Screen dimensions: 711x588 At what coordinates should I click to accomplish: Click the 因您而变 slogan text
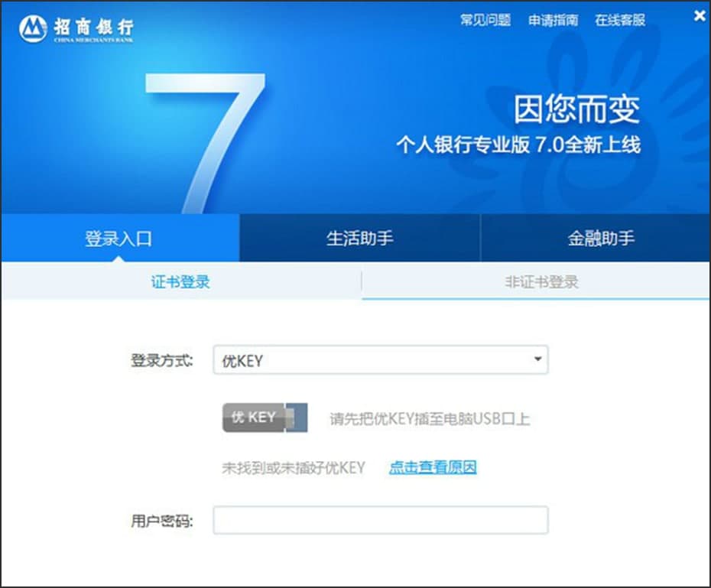coord(576,109)
